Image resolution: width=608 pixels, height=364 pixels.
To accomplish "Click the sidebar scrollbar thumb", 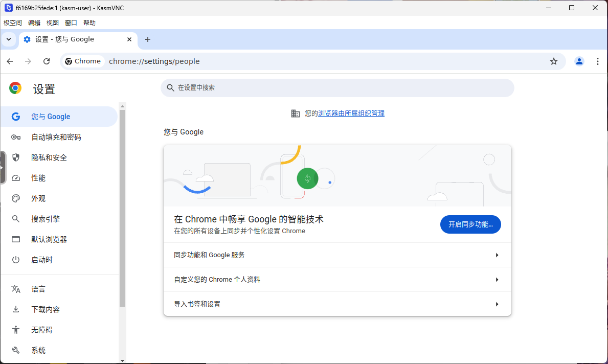I will [123, 208].
